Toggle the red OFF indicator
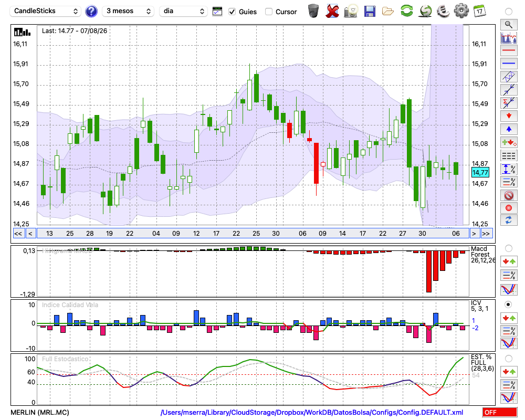 coord(500,412)
